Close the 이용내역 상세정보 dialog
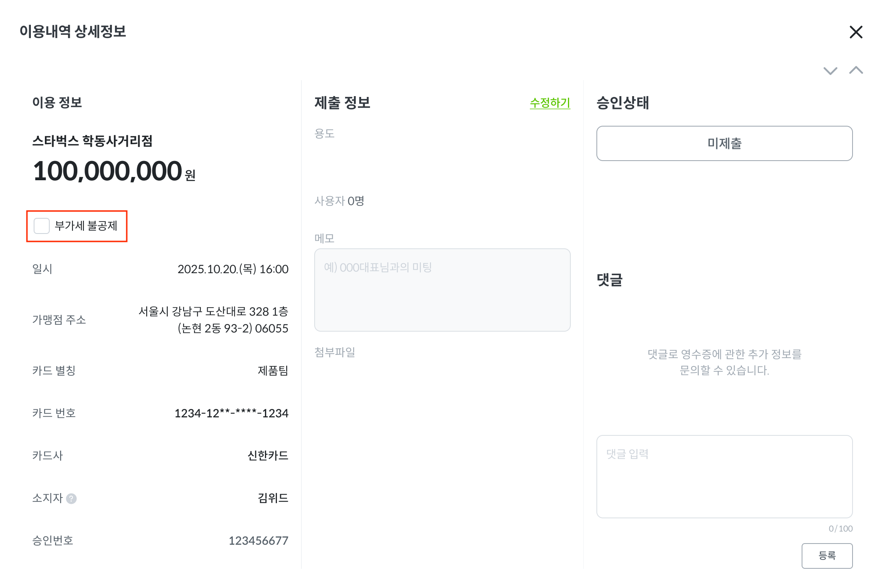 (856, 32)
